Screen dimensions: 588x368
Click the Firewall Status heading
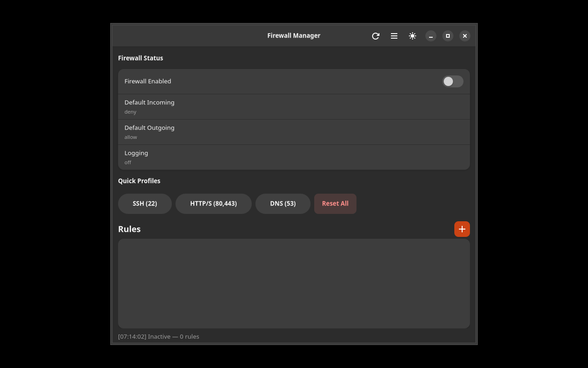pyautogui.click(x=141, y=58)
